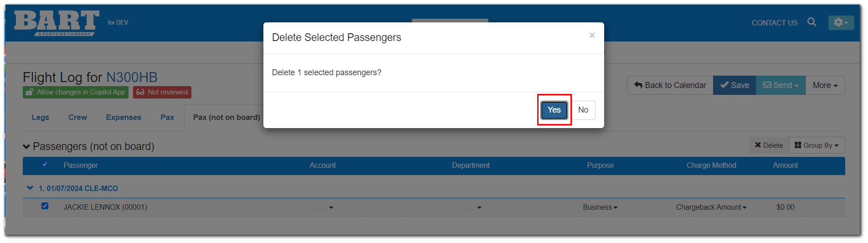Switch to the Expenses tab
Screen dimensions: 868x243
pos(123,117)
